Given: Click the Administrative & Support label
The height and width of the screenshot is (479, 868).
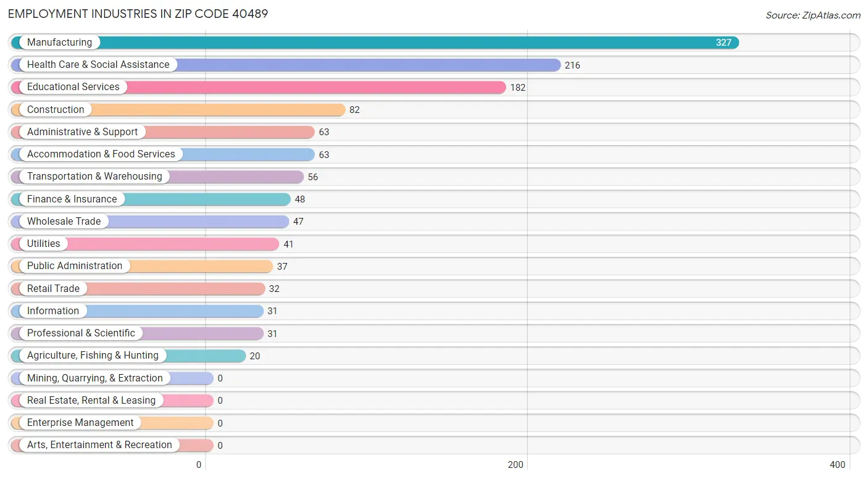Looking at the screenshot, I should pos(83,132).
